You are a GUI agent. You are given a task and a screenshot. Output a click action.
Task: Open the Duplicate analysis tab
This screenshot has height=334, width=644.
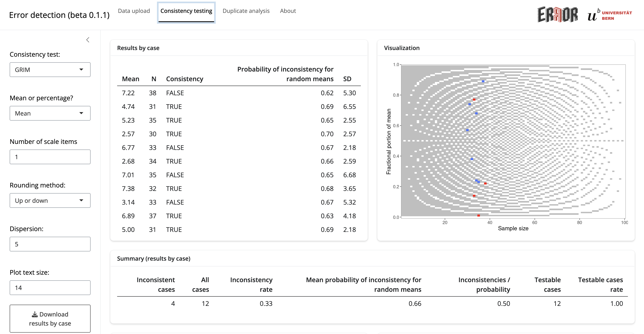246,11
